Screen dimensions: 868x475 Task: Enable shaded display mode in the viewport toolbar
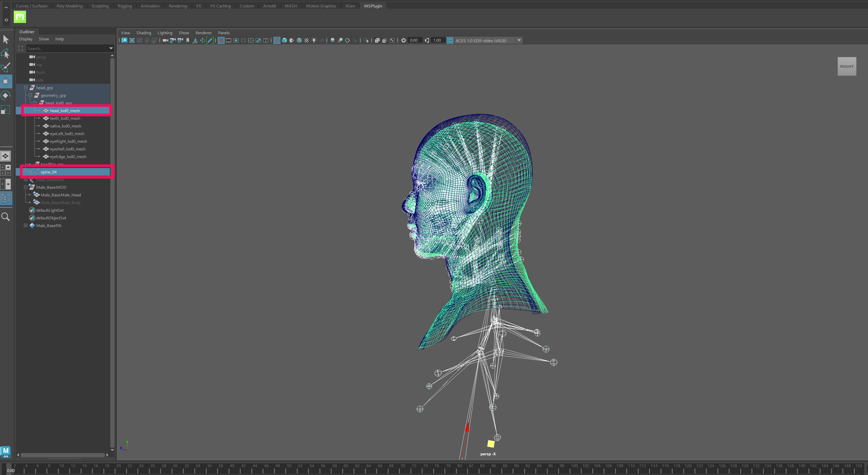coord(284,40)
